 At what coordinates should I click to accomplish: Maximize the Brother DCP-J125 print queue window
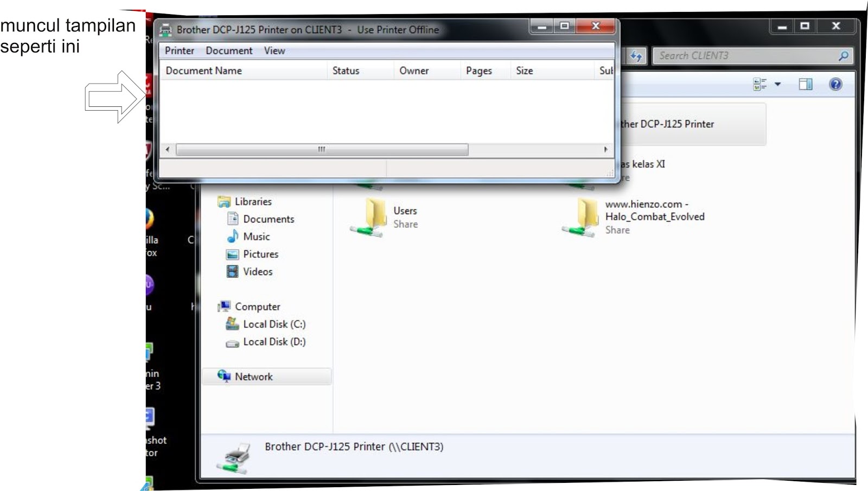(565, 26)
